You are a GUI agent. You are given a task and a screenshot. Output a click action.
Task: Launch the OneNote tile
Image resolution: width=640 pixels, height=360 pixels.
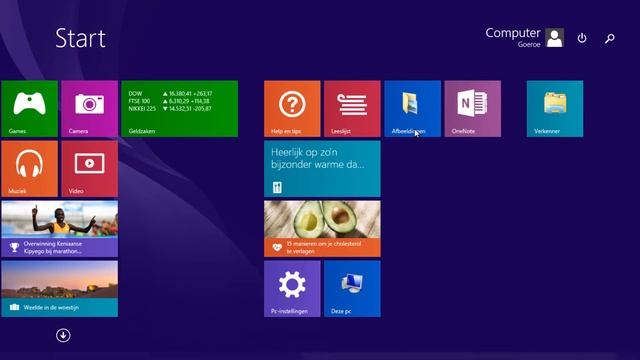[473, 109]
